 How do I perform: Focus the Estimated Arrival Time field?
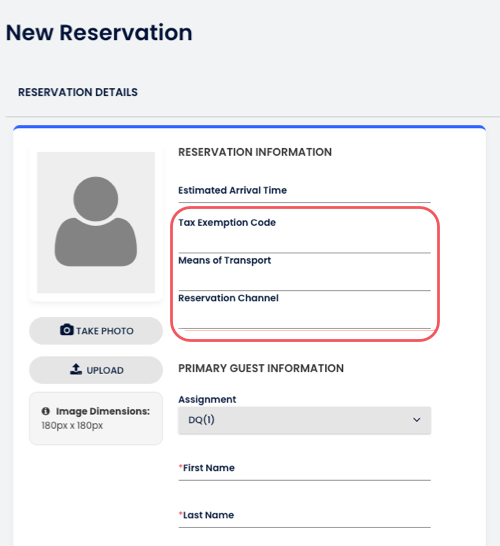(304, 191)
